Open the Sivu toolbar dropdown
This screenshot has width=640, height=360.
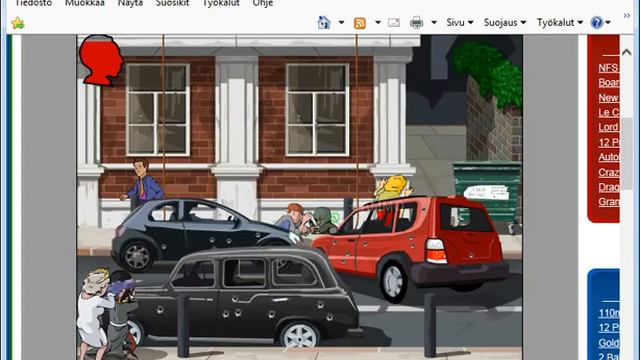click(460, 22)
